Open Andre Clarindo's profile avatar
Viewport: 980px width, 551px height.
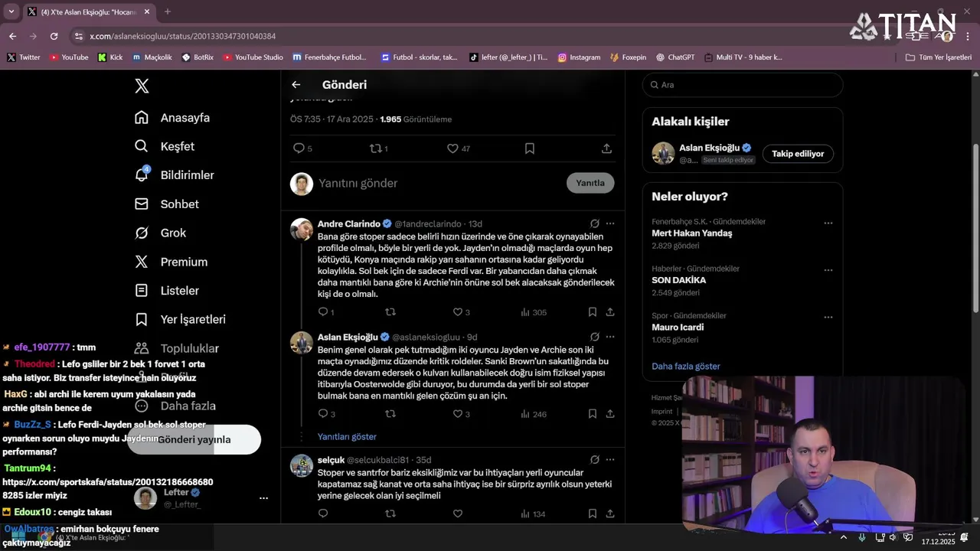pos(302,230)
